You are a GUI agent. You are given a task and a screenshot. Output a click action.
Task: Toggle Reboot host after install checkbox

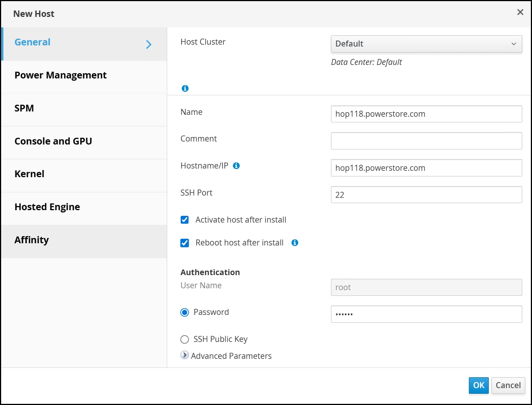(x=184, y=243)
